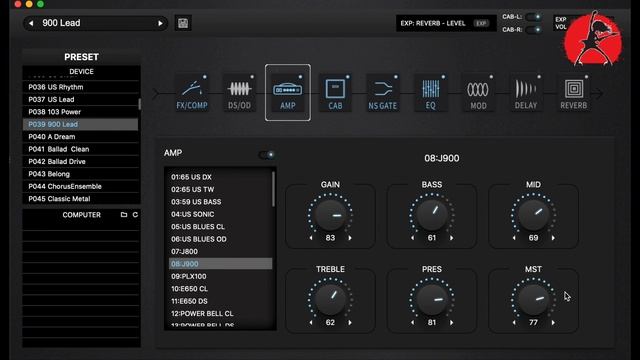This screenshot has width=640, height=360.
Task: Choose amp model 08:J900
Action: (x=220, y=264)
